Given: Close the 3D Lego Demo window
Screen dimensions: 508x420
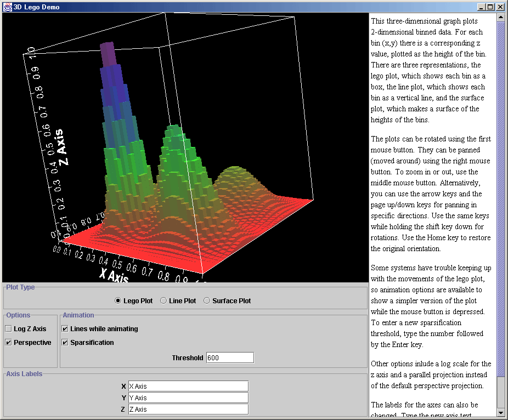Looking at the screenshot, I should (500, 7).
